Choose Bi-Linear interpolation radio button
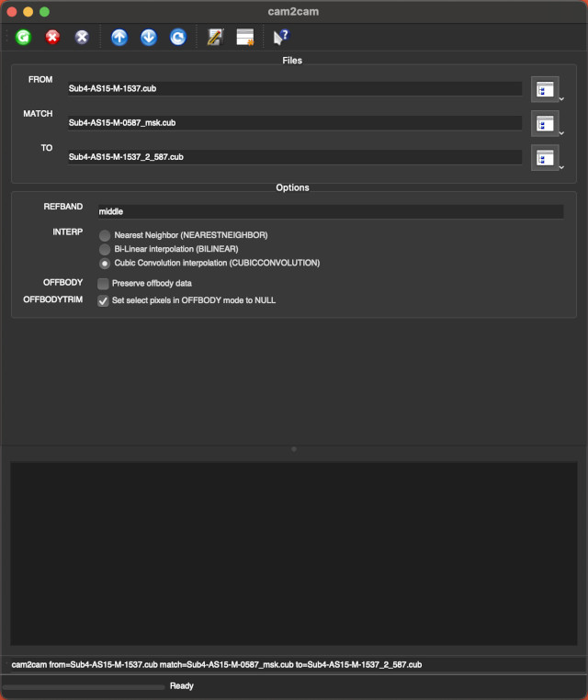588x700 pixels. tap(105, 249)
